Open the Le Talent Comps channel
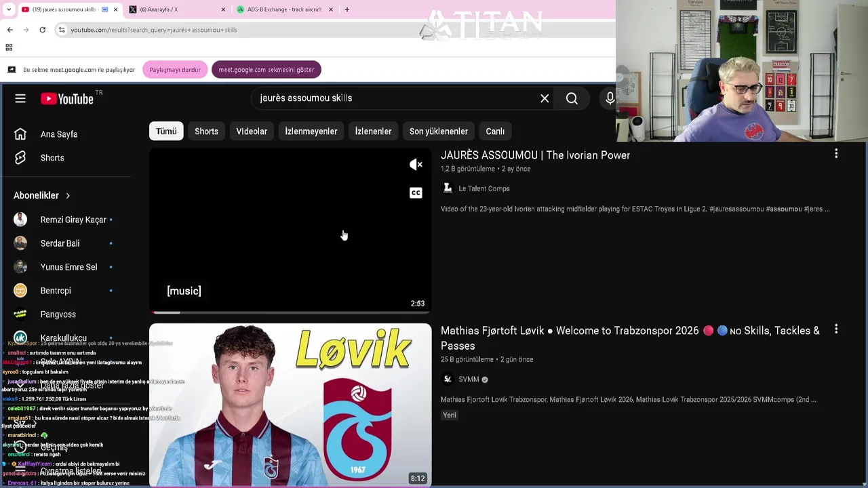Viewport: 868px width, 488px height. pyautogui.click(x=484, y=188)
